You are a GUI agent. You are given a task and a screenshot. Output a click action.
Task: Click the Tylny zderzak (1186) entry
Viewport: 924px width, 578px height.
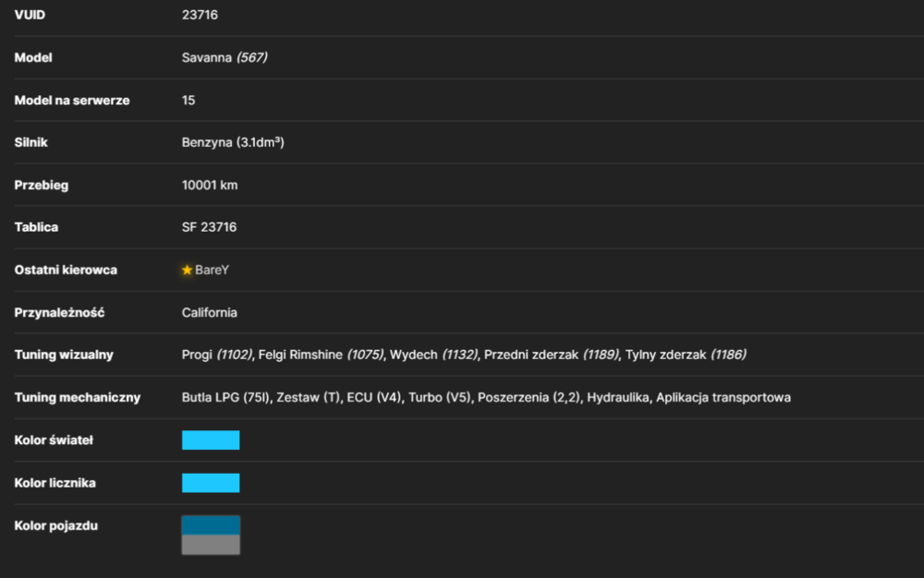pos(686,355)
